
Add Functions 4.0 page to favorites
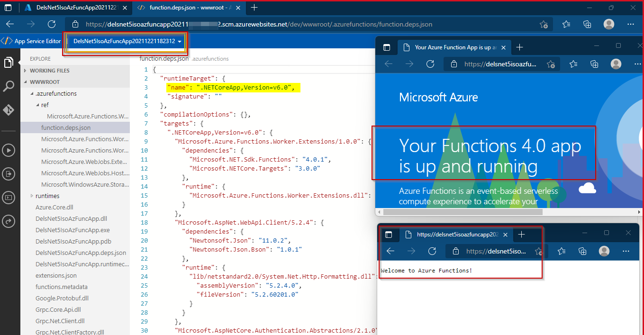tap(551, 64)
